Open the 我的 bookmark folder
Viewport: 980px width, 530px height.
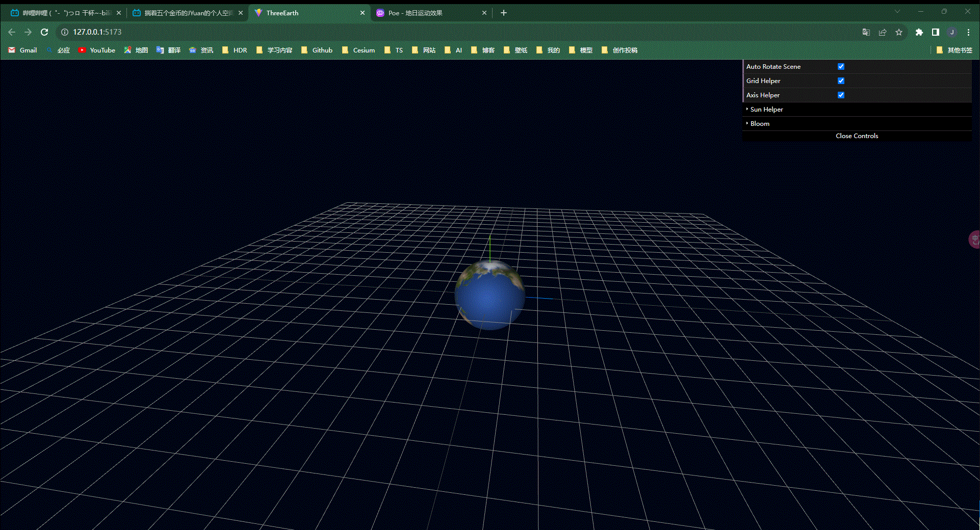tap(548, 50)
